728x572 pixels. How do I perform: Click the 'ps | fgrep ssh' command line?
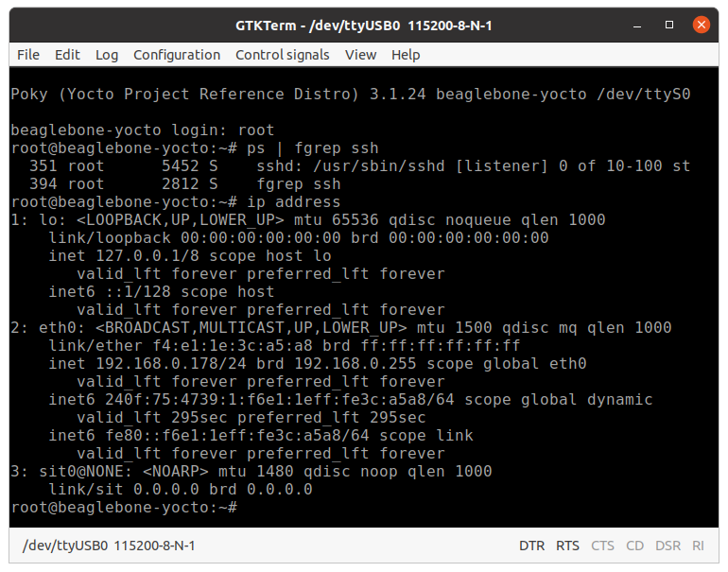(195, 148)
